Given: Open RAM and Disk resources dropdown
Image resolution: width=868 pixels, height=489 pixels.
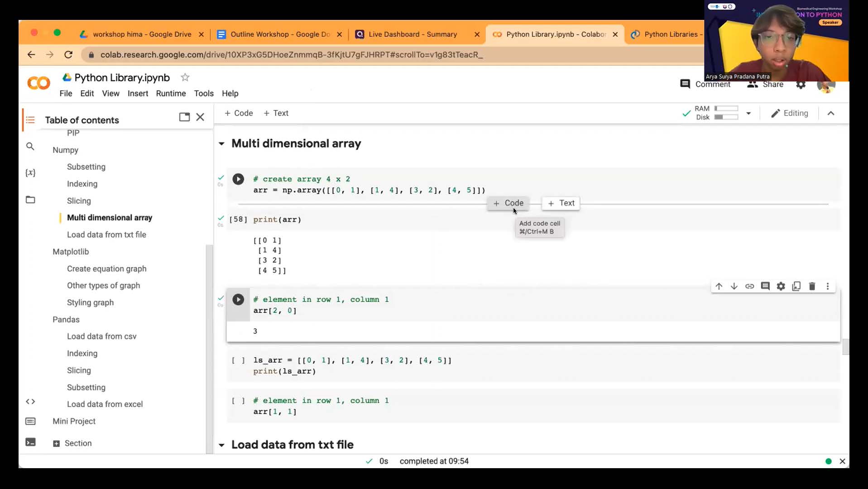Looking at the screenshot, I should click(x=748, y=113).
